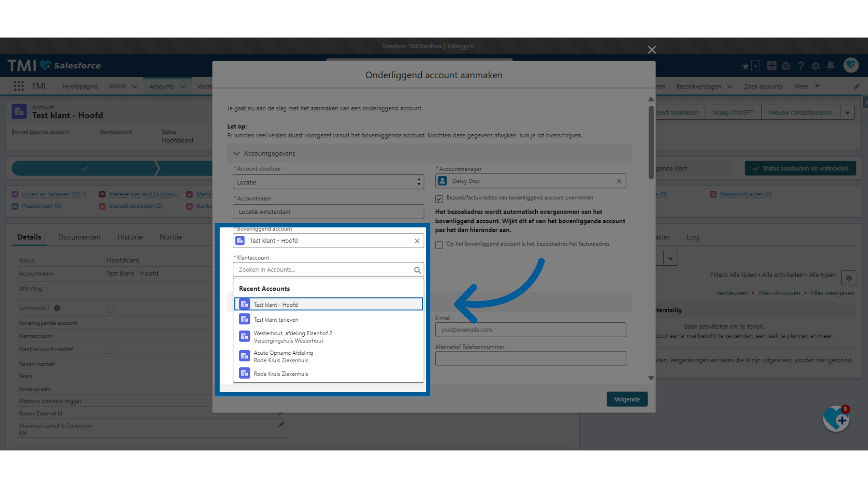Toggle the Leverancier checkbox in Details
This screenshot has height=488, width=868.
(x=110, y=309)
